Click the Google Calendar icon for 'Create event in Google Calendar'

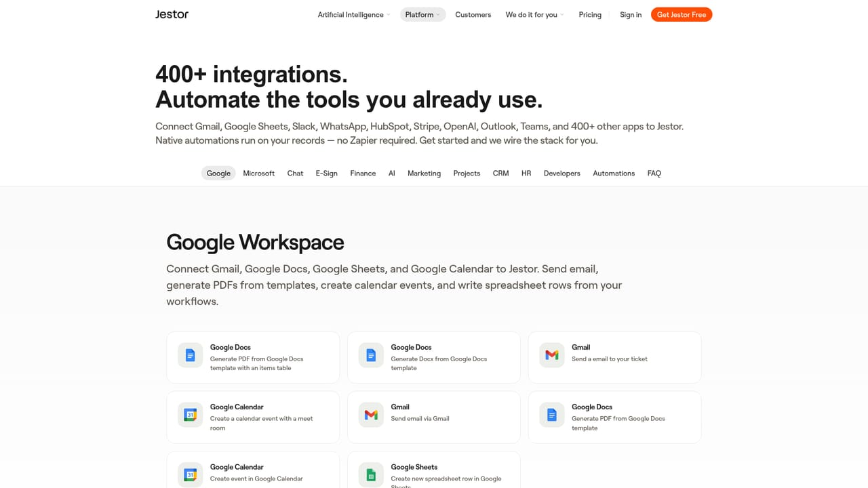190,475
